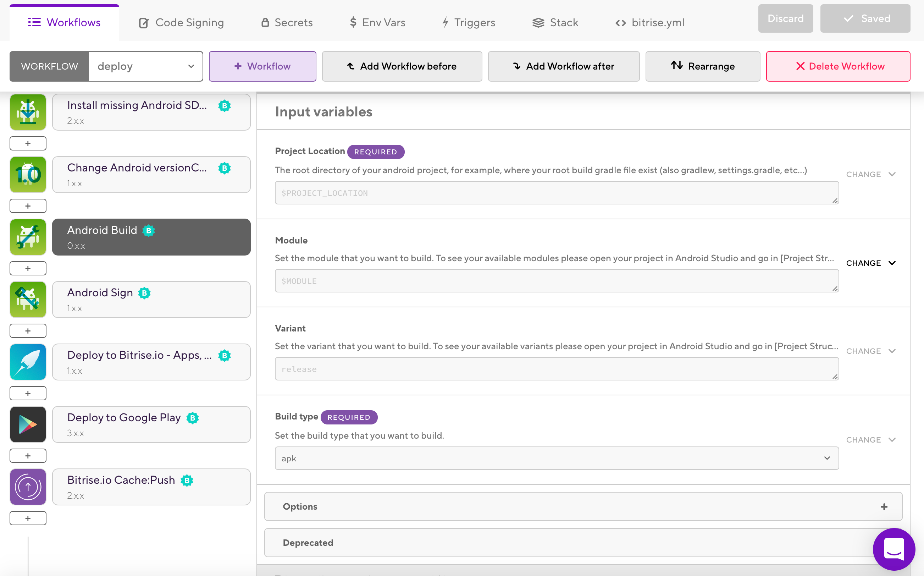Viewport: 924px width, 576px height.
Task: Open the chat support bubble
Action: pyautogui.click(x=893, y=549)
